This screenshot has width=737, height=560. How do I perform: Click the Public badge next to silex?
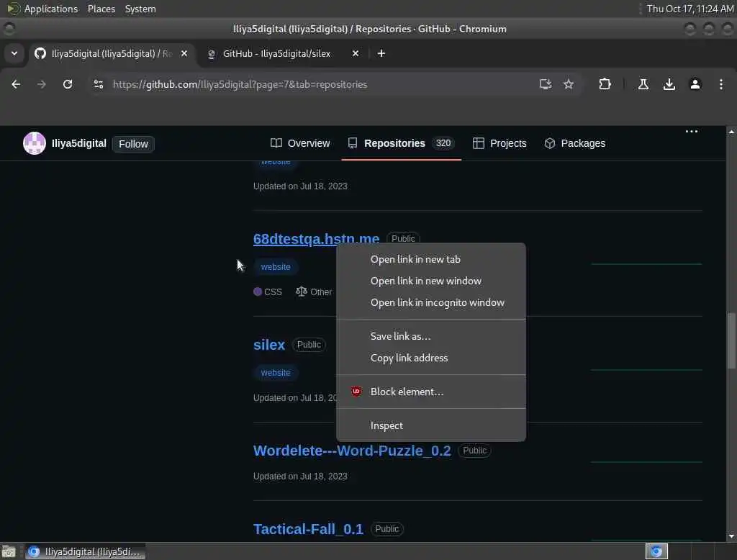click(309, 345)
